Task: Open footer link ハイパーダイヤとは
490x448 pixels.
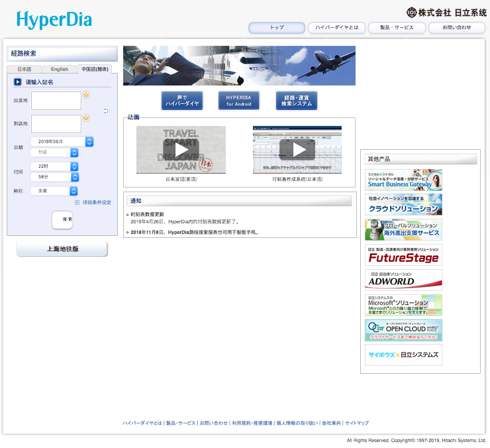Action: (x=142, y=423)
